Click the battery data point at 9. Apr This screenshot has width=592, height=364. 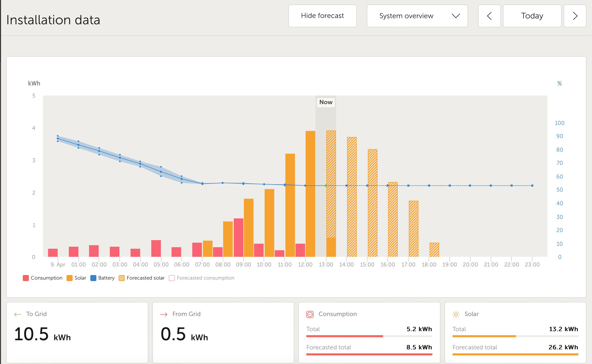point(58,139)
